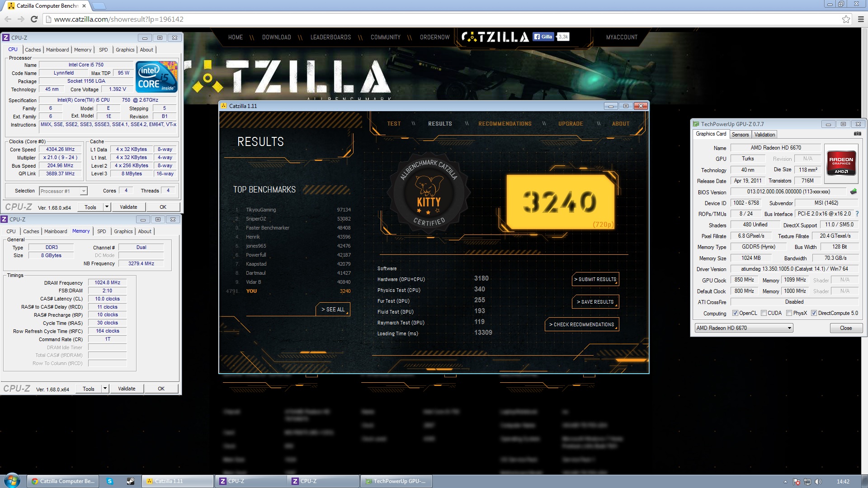Click TikyouGaming leaderboard entry

[x=261, y=210]
